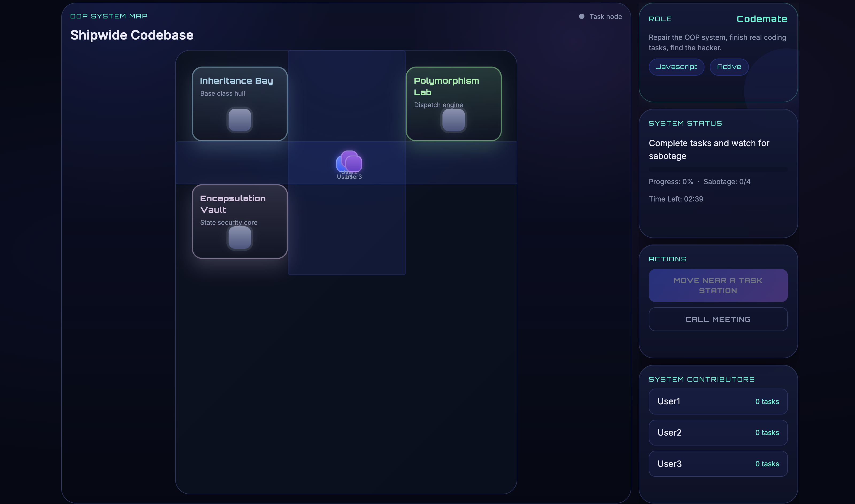Open the User2 contributor row
Viewport: 855px width, 504px height.
coord(718,432)
